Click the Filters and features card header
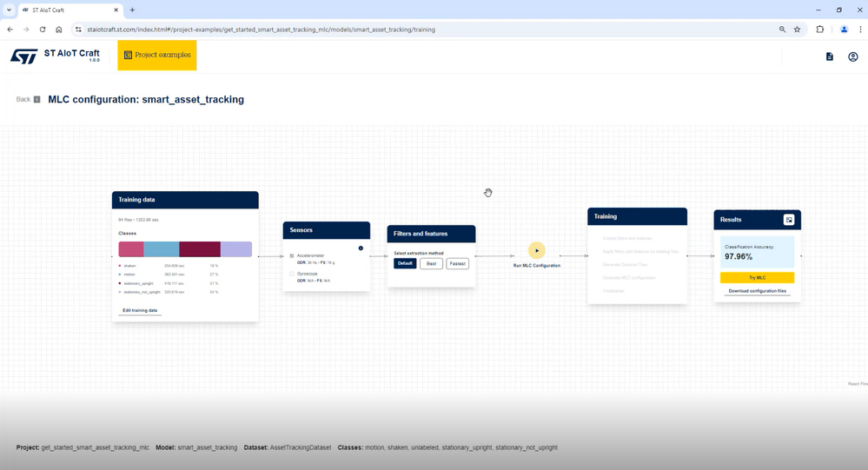The image size is (868, 470). (431, 234)
